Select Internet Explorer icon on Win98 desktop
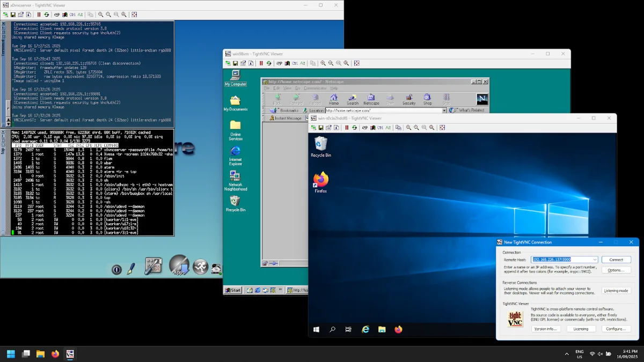Screen dimensions: 644x362 [x=235, y=156]
